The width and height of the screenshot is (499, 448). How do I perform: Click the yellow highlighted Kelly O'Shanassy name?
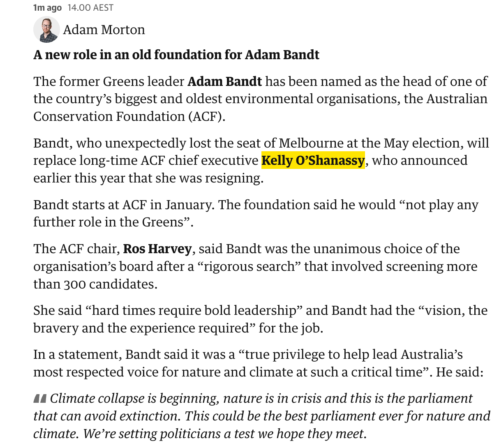click(x=313, y=160)
